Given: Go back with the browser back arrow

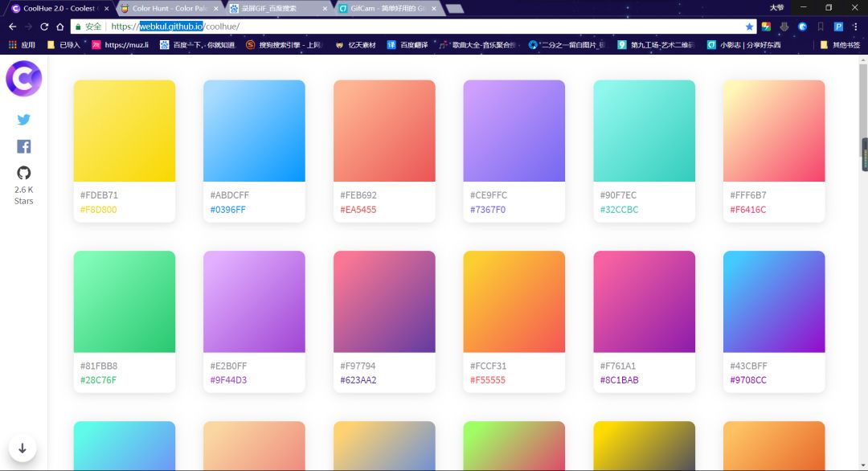Looking at the screenshot, I should click(12, 27).
